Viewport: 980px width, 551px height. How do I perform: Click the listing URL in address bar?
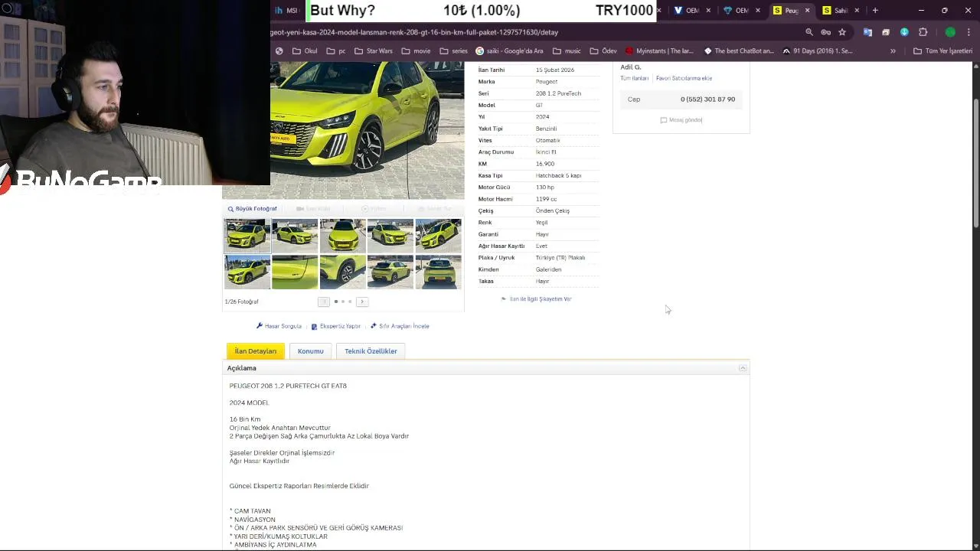point(414,32)
